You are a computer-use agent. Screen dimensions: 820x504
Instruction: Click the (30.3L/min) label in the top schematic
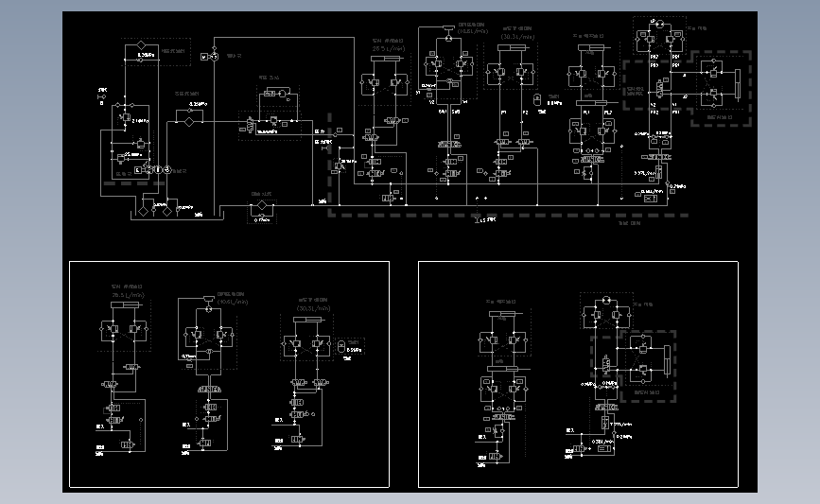pyautogui.click(x=517, y=37)
